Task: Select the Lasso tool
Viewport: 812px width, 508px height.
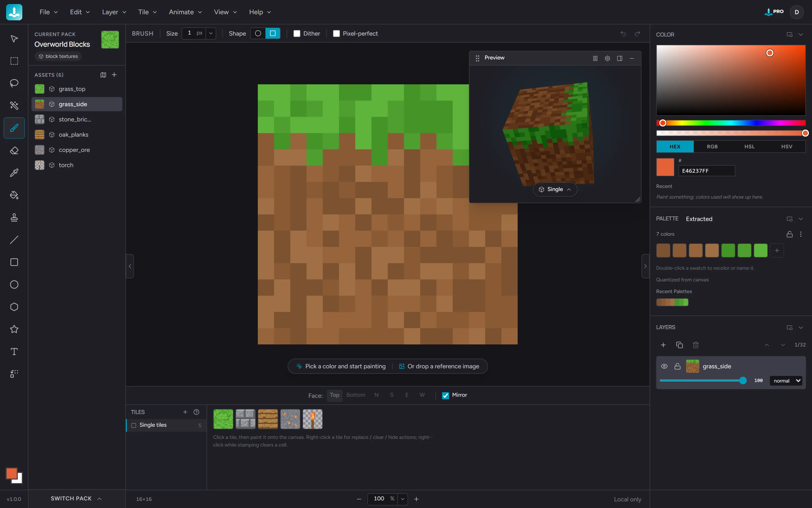Action: (x=14, y=83)
